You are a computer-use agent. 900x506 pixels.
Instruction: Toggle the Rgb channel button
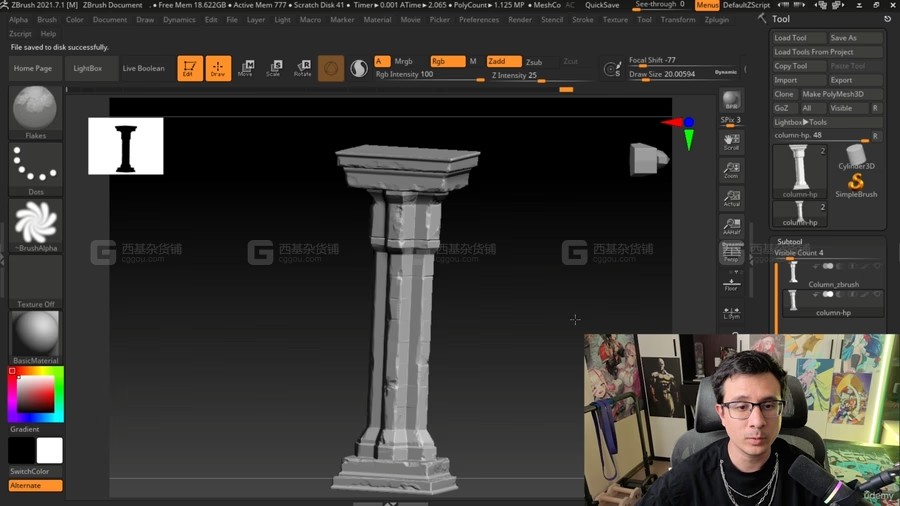coord(448,61)
